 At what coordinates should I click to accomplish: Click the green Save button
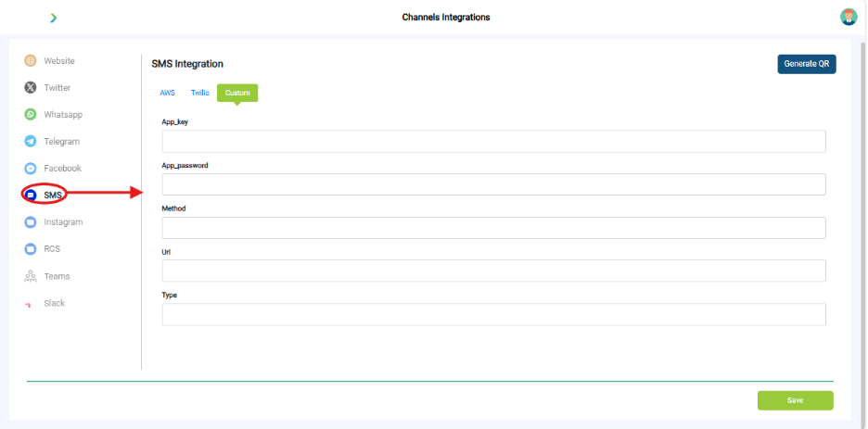[795, 400]
